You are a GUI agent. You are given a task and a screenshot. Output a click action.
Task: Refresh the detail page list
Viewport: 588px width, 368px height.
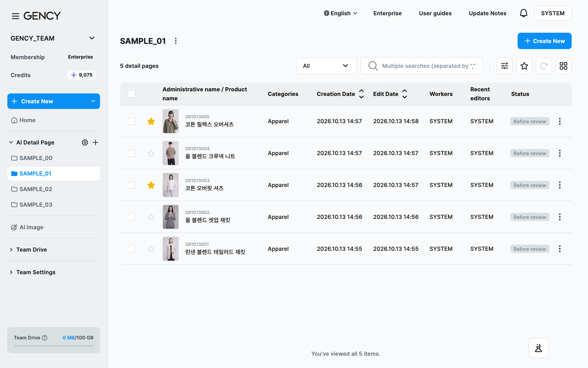click(x=544, y=66)
